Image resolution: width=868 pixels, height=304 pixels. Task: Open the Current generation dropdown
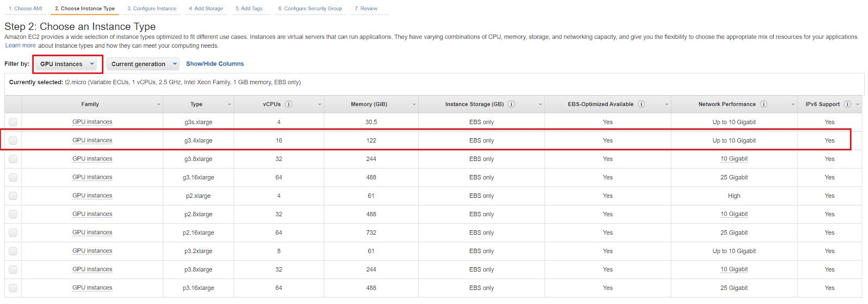143,64
